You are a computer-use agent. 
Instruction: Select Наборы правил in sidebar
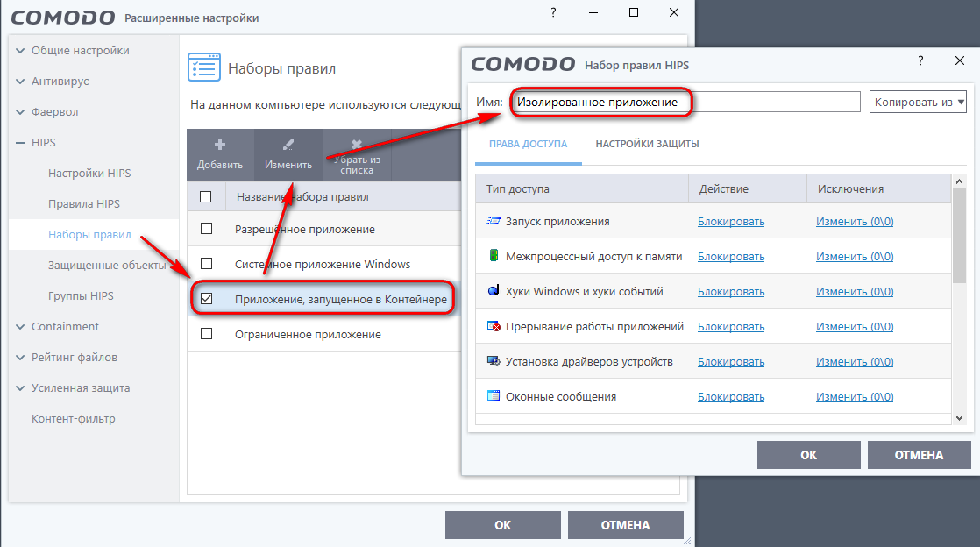pos(89,234)
